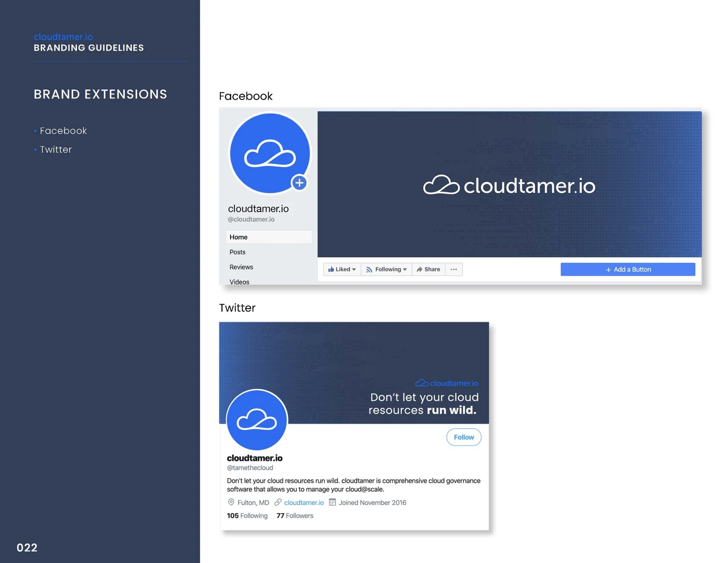Click the @cloudtamer.io Facebook handle

click(251, 220)
